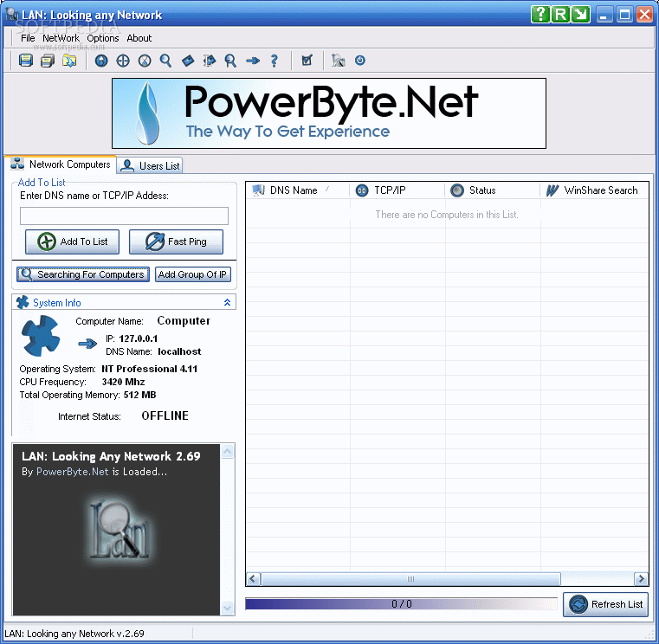Screen dimensions: 659x644
Task: Click the blue power button toolbar icon
Action: coord(360,60)
